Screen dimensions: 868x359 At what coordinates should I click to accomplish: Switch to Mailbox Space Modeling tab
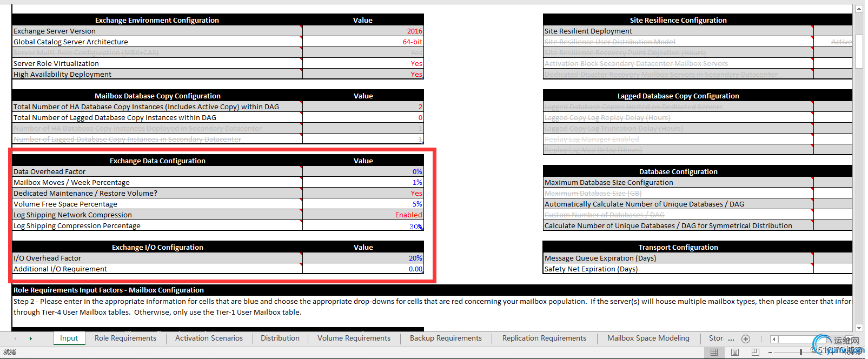pos(648,338)
